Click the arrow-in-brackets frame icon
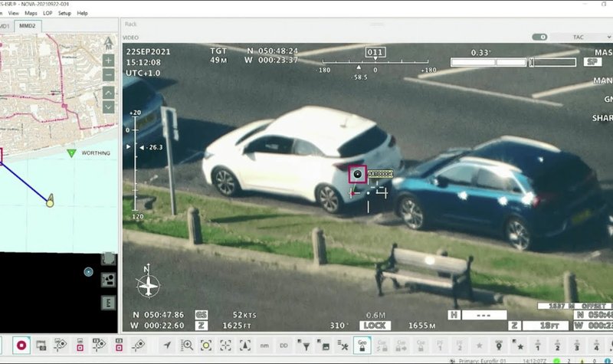 pyautogui.click(x=245, y=346)
